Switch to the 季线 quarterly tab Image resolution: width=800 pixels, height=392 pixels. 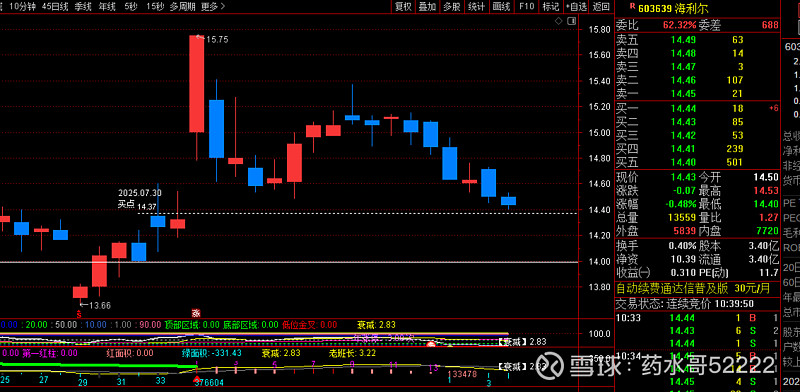coord(83,7)
